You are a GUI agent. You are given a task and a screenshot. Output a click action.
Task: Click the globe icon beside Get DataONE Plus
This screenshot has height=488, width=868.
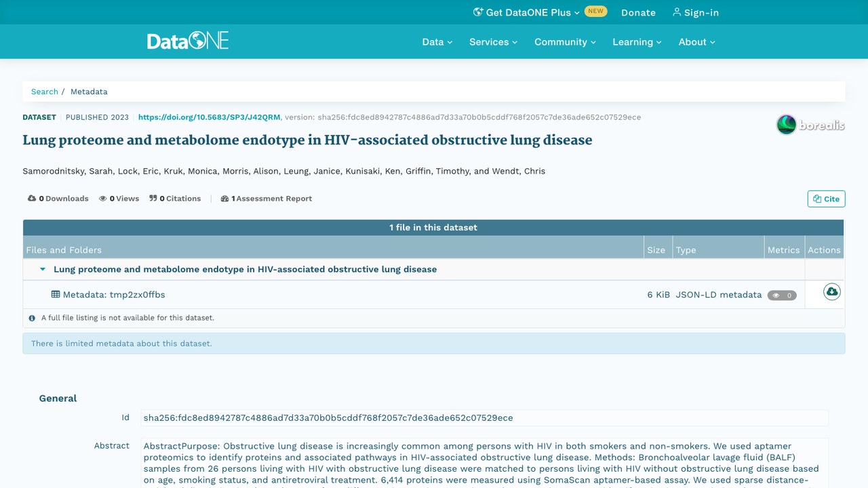click(x=478, y=12)
